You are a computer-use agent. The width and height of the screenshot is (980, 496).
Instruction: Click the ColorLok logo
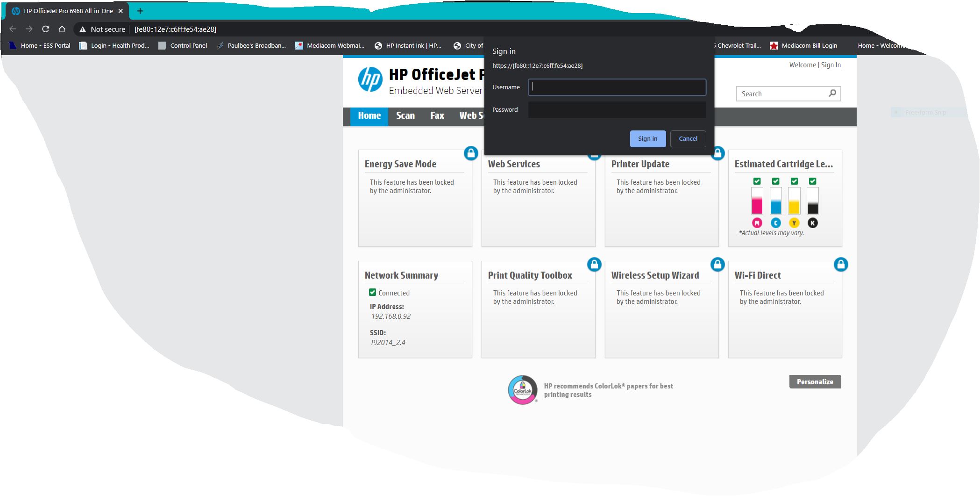point(523,390)
